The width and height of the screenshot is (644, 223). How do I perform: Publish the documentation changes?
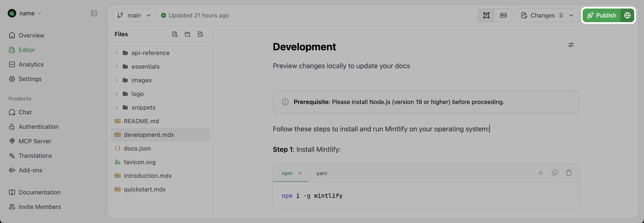tap(605, 15)
